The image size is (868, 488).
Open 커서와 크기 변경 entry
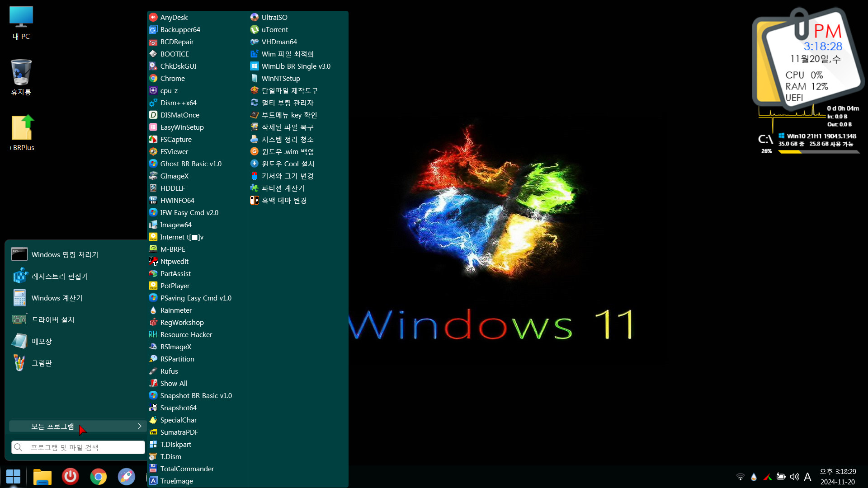[282, 176]
